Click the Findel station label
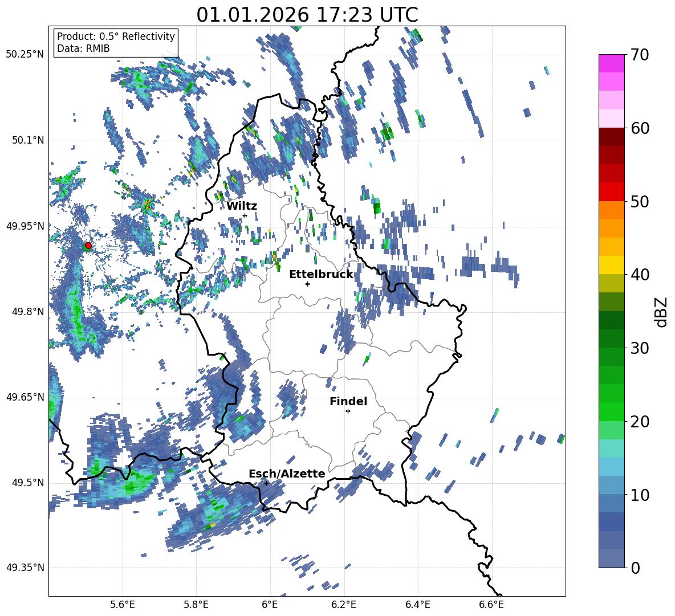Viewport: 675px width, 616px height. pyautogui.click(x=348, y=401)
